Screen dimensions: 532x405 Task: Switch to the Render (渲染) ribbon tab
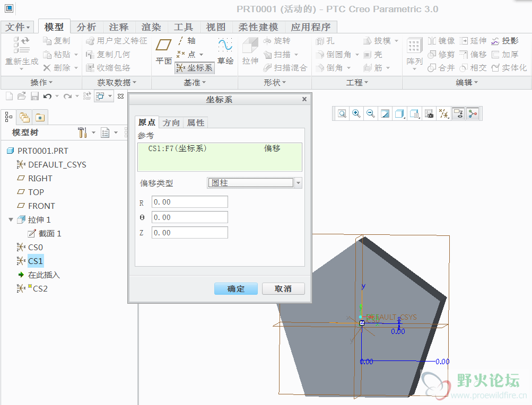click(151, 27)
